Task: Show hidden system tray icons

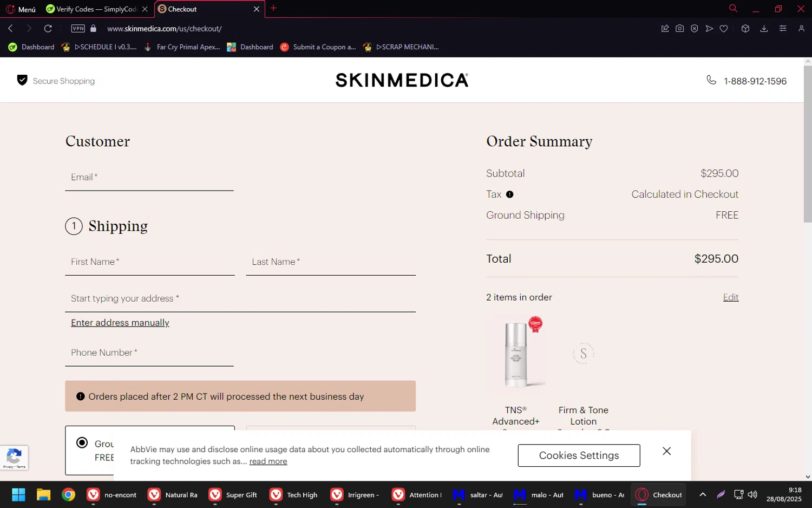Action: click(x=703, y=494)
